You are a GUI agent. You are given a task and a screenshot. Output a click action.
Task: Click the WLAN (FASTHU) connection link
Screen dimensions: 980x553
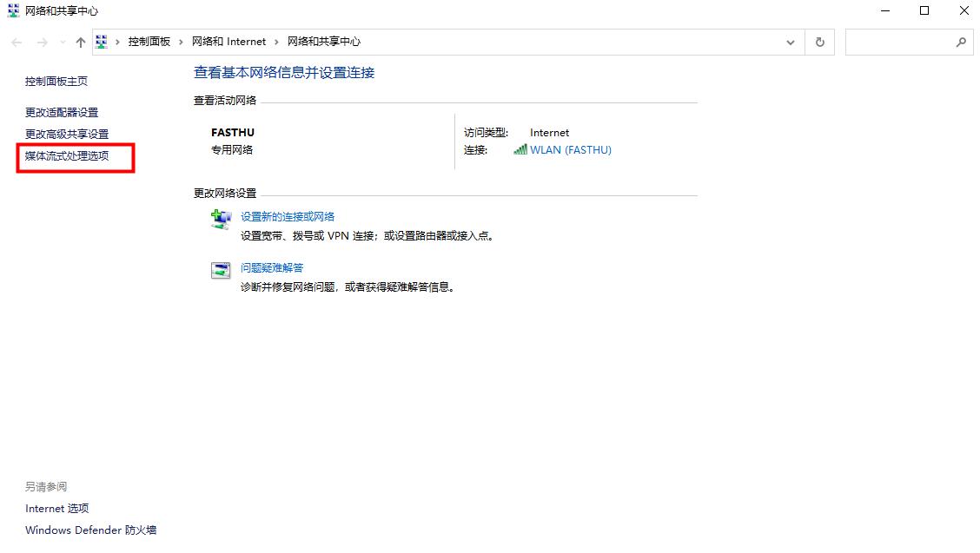click(571, 149)
